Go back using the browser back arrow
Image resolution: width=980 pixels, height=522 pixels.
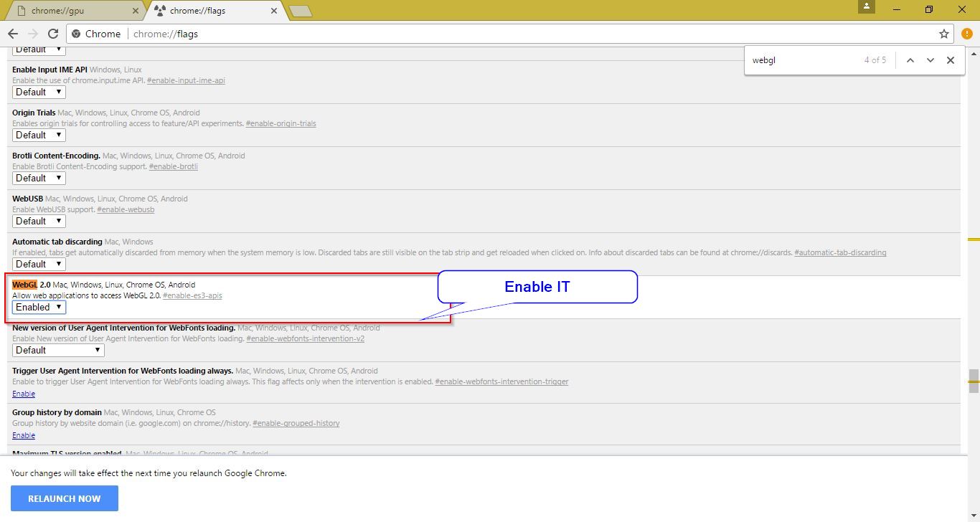pos(13,34)
